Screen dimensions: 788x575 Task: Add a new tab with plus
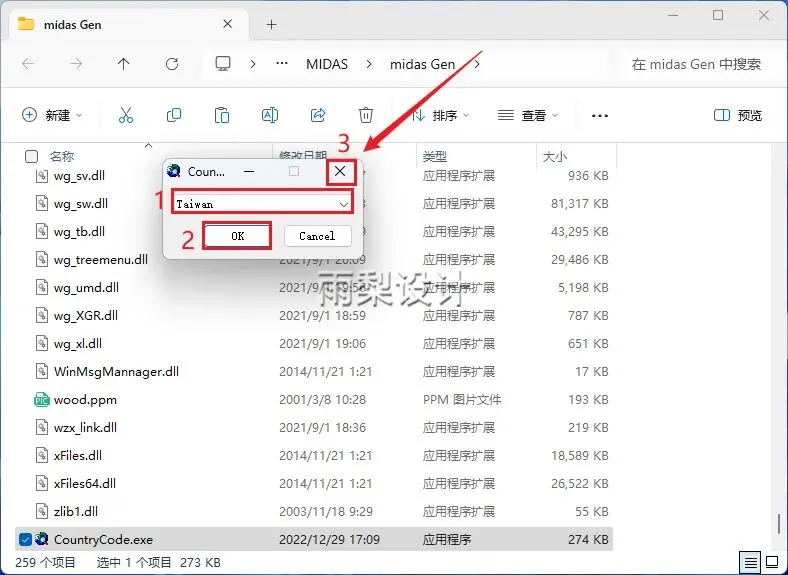[271, 24]
